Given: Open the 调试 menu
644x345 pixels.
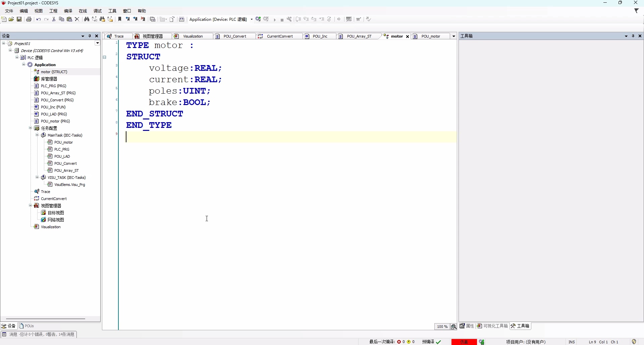Looking at the screenshot, I should pyautogui.click(x=98, y=11).
